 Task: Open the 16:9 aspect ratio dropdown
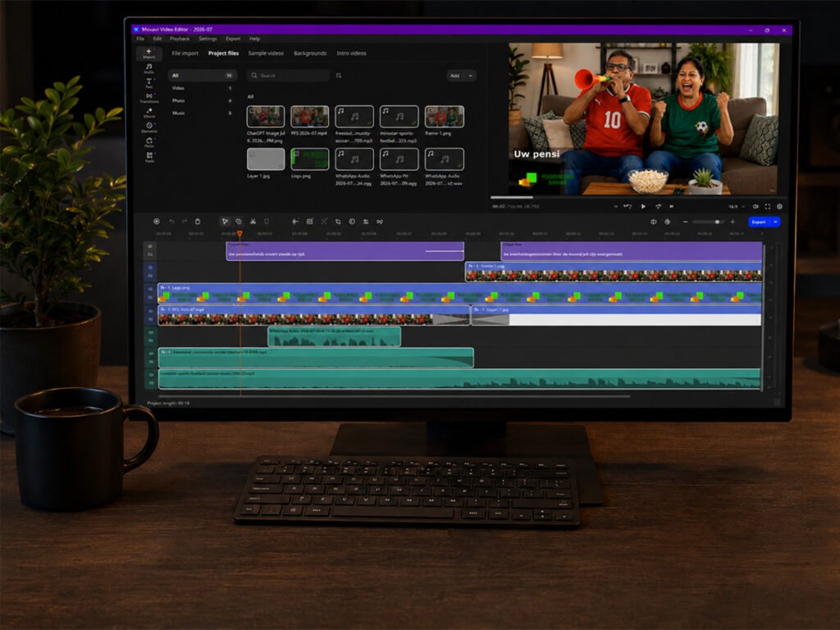737,206
